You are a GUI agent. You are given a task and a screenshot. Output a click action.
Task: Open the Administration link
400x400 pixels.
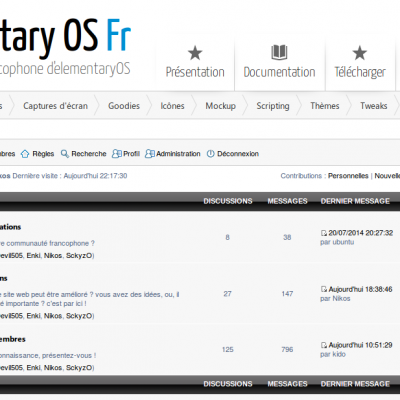click(178, 154)
